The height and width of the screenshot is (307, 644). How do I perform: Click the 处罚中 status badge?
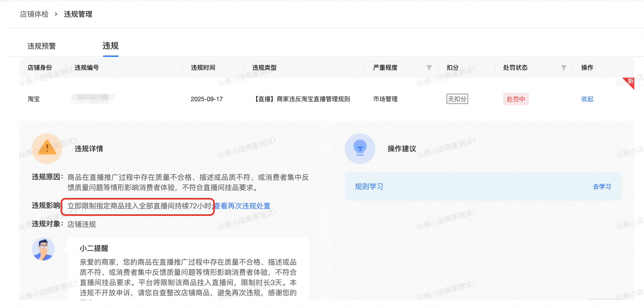[516, 99]
